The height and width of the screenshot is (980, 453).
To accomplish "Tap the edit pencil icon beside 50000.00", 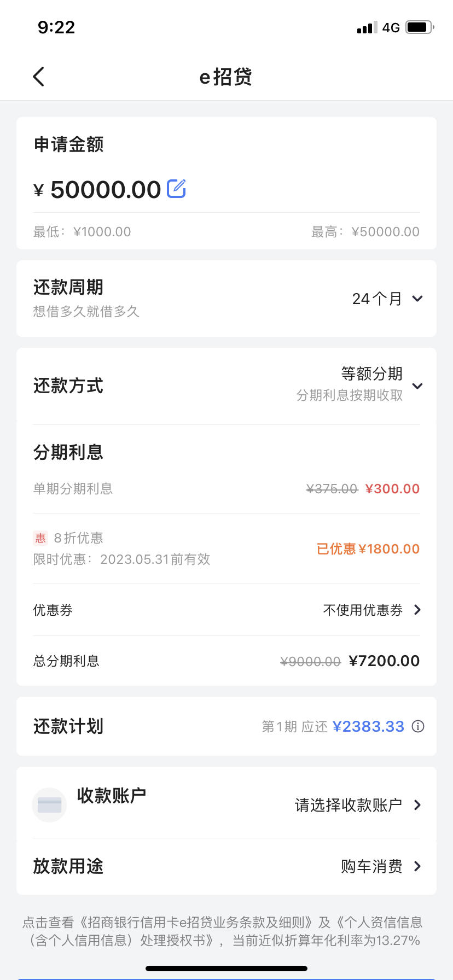I will click(x=176, y=189).
